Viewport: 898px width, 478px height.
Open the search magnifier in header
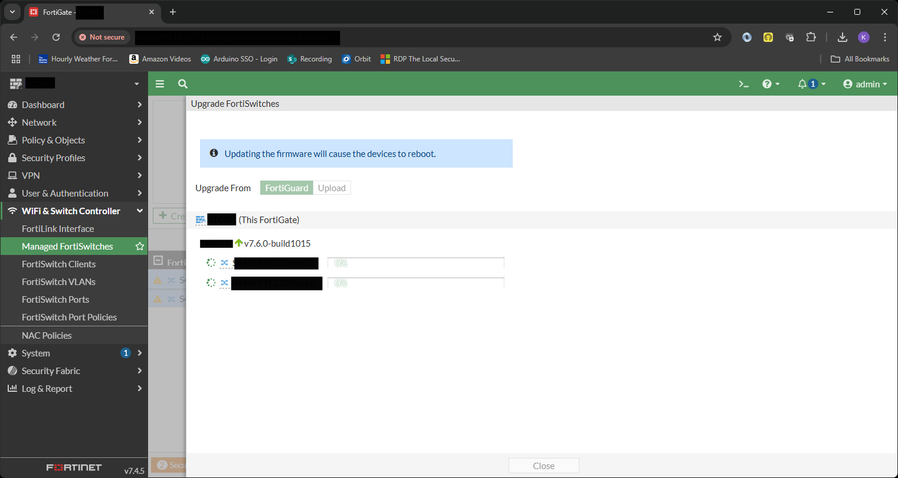pyautogui.click(x=183, y=84)
